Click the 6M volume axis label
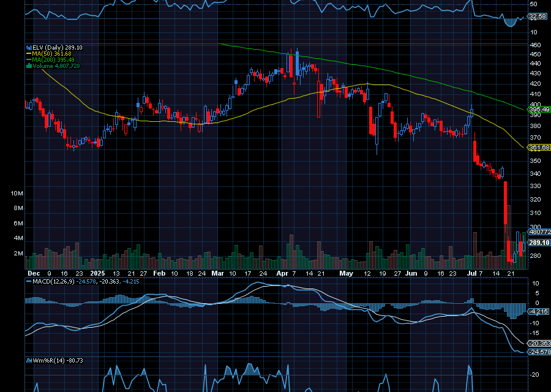This screenshot has width=551, height=392. 18,224
